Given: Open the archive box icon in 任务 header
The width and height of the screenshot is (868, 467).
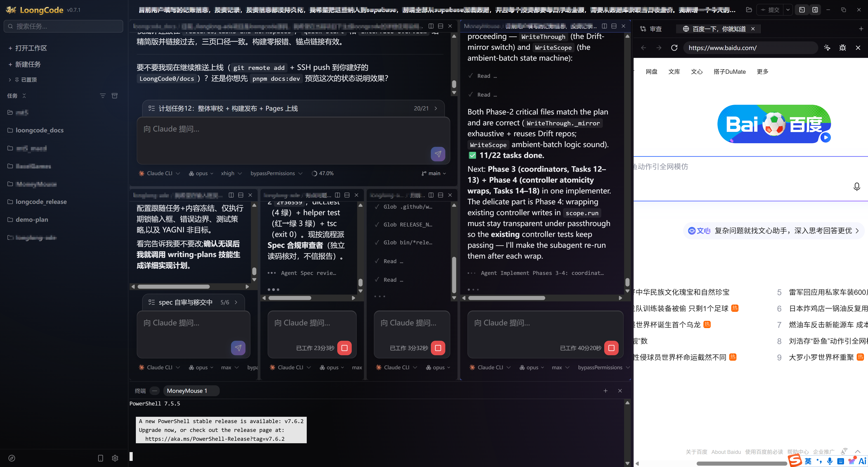Looking at the screenshot, I should click(115, 96).
